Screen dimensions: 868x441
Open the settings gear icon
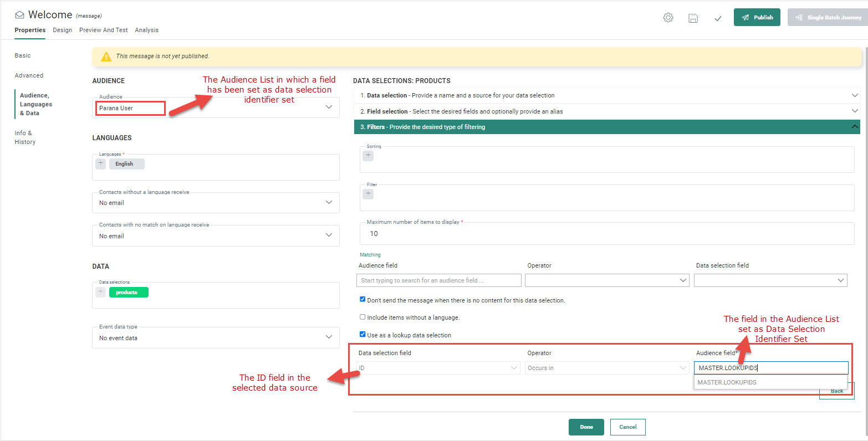pos(668,18)
